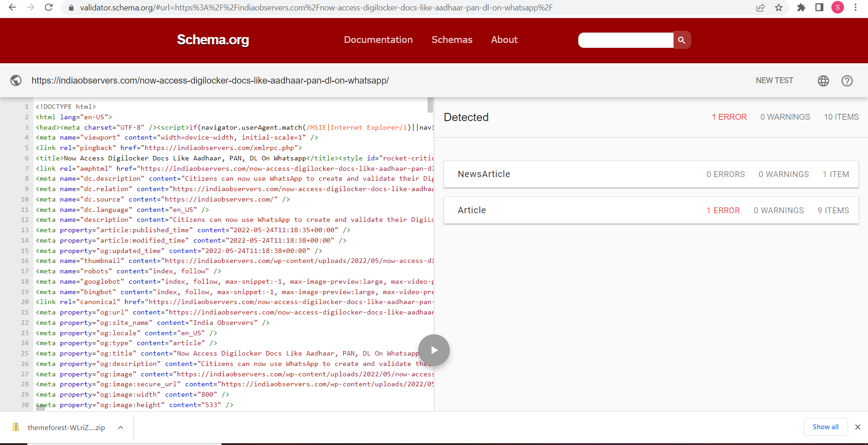The height and width of the screenshot is (445, 868).
Task: Click the browser back arrow
Action: (13, 7)
